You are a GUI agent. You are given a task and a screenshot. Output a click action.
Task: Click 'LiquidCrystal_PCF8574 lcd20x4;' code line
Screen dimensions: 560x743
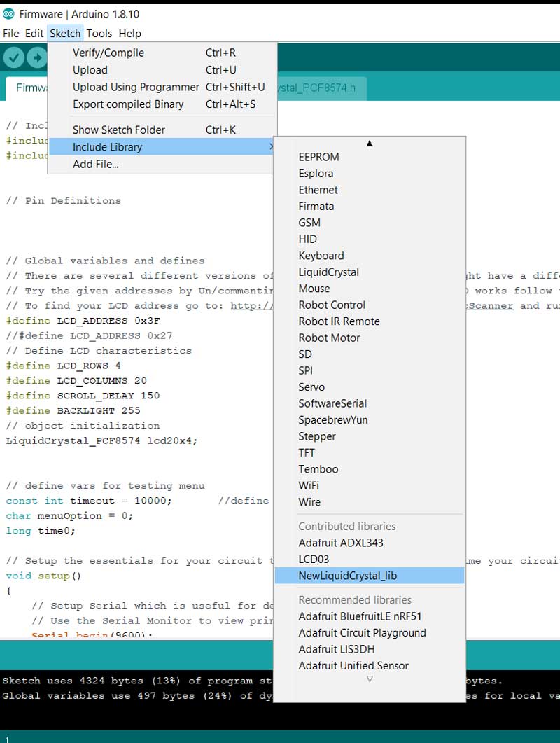[101, 441]
